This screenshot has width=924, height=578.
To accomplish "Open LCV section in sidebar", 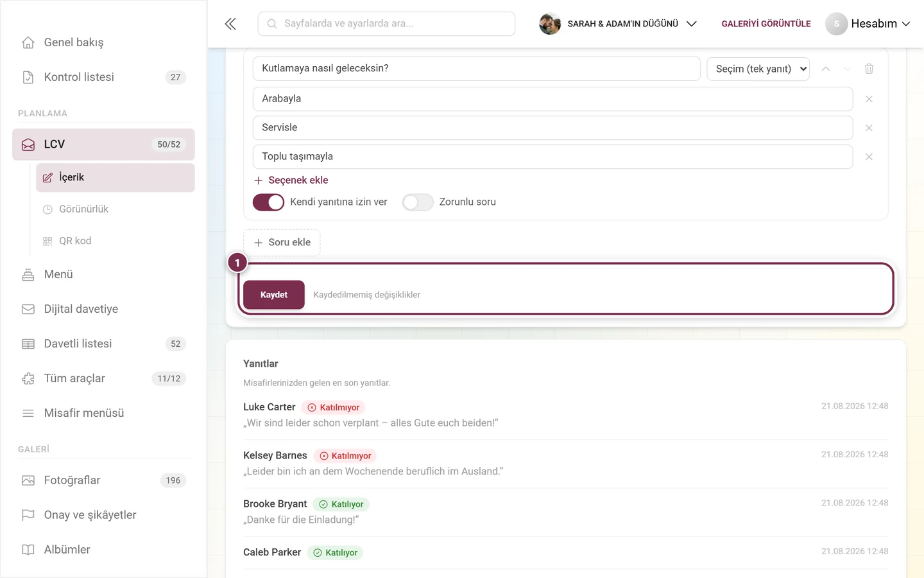I will point(103,144).
